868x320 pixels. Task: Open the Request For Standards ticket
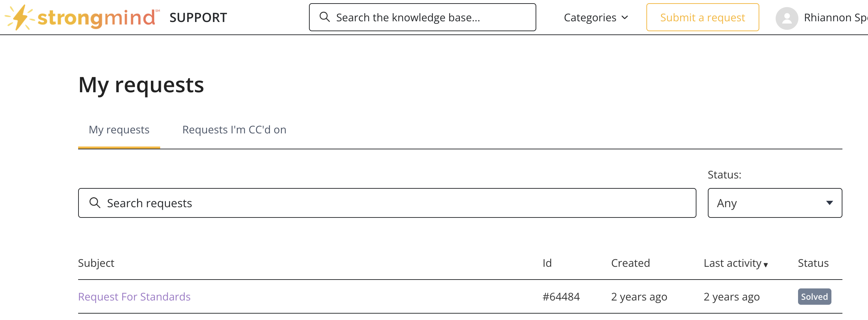pos(134,297)
